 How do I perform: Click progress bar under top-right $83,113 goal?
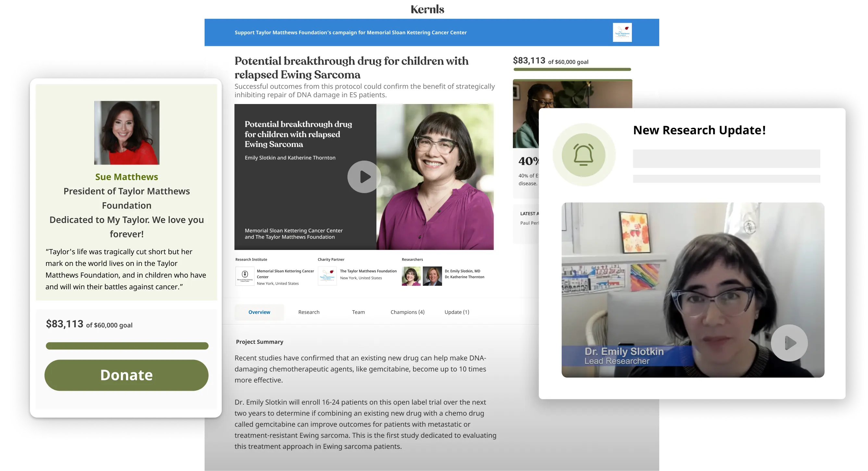572,70
